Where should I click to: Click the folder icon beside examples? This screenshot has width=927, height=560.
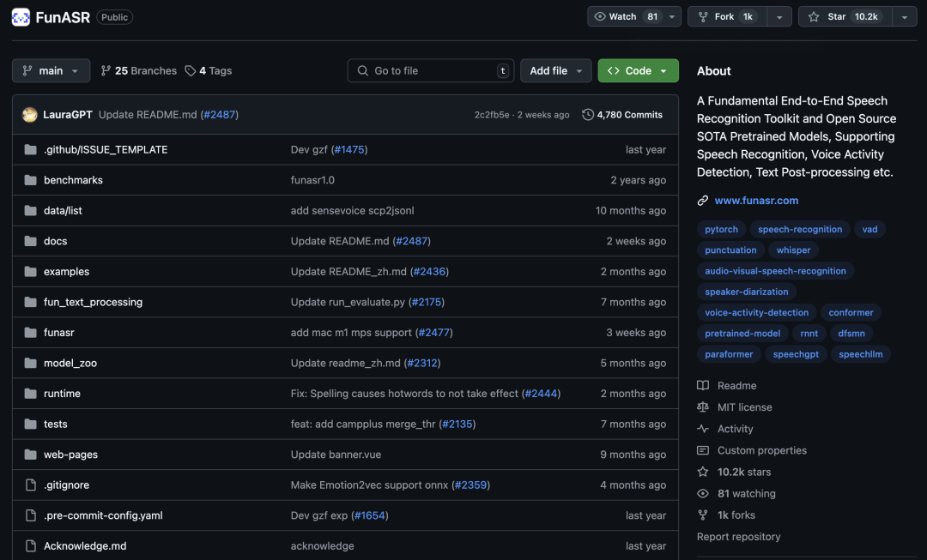click(31, 272)
